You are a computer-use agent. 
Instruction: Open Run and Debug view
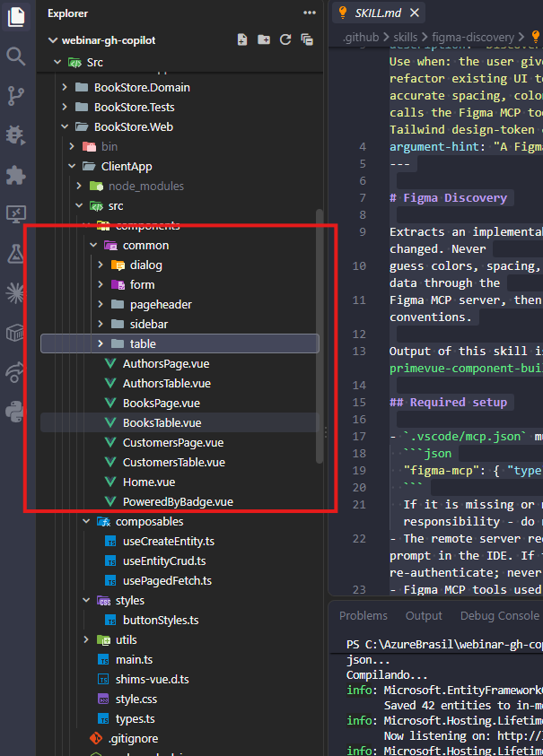(16, 135)
